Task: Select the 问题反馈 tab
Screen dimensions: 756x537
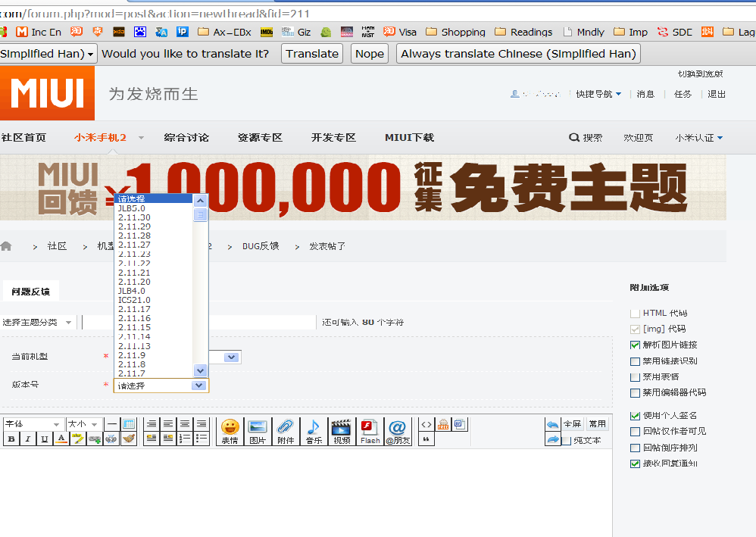Action: [31, 292]
